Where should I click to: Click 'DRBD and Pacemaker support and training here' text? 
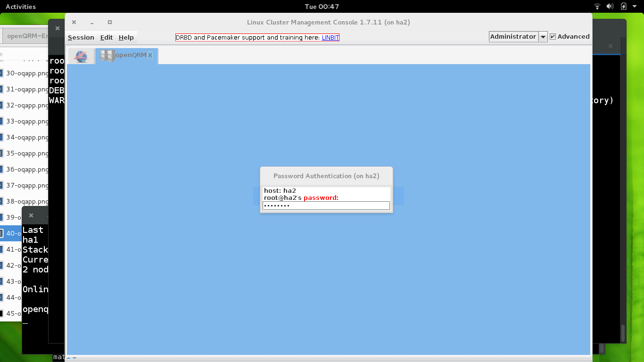(248, 38)
